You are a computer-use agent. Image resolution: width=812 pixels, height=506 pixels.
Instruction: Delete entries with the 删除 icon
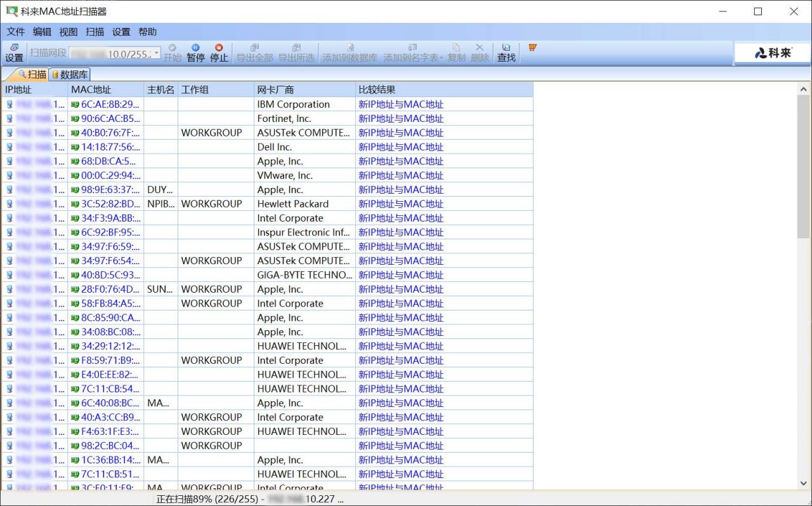coord(479,51)
